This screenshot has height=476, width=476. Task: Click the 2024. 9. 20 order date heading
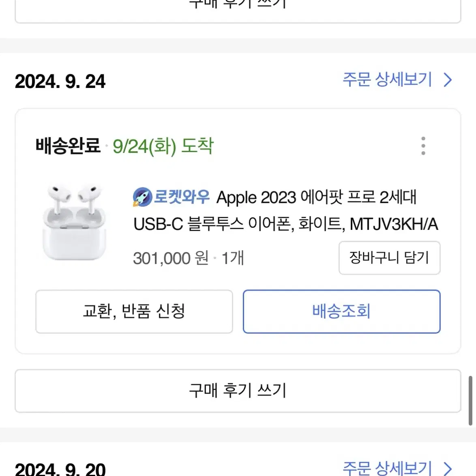point(60,469)
